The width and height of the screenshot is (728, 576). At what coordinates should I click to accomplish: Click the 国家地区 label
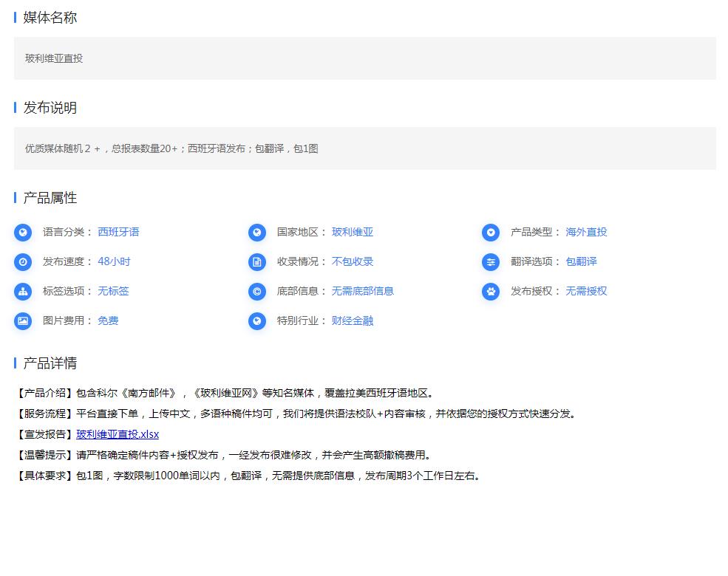302,232
